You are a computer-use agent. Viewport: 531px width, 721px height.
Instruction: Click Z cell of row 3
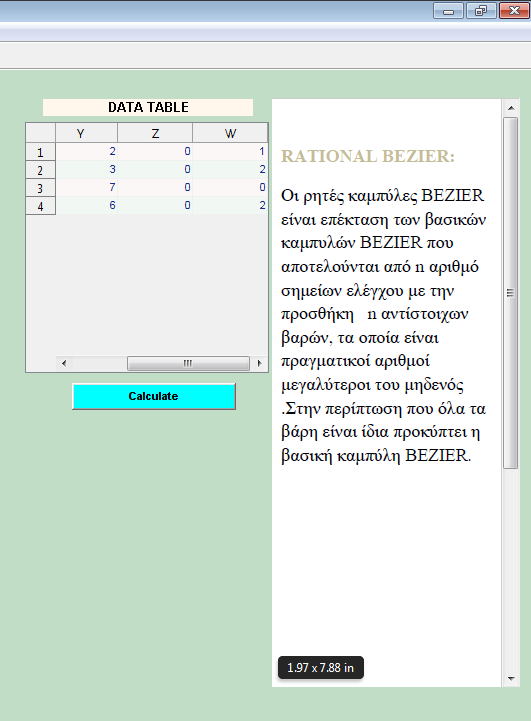[x=155, y=187]
